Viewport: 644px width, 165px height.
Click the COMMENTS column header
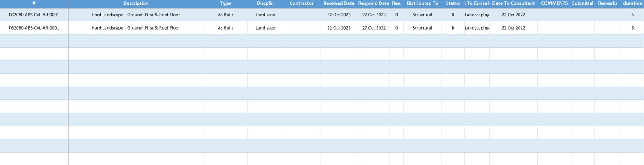click(554, 3)
